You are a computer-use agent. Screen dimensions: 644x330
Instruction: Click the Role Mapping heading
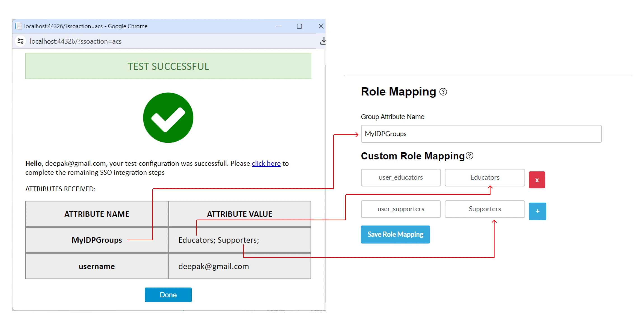[x=398, y=91]
